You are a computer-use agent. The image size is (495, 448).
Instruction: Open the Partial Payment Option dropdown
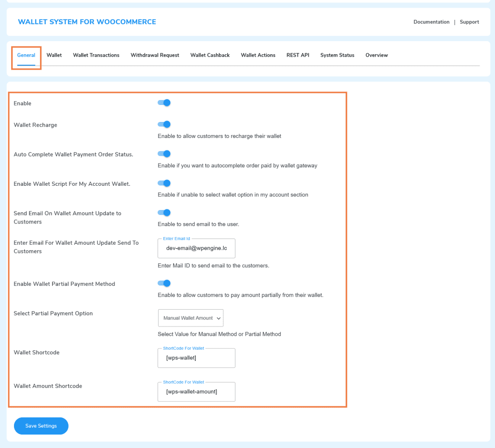(190, 318)
